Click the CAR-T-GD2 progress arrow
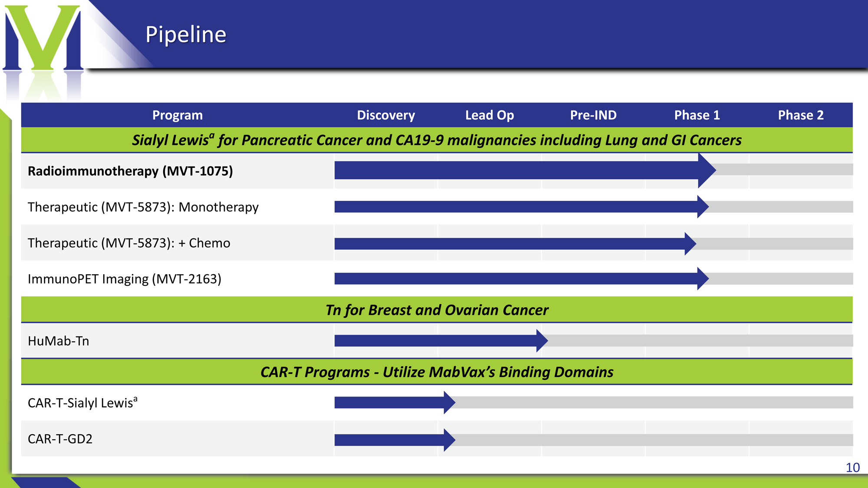This screenshot has height=488, width=868. coord(395,440)
